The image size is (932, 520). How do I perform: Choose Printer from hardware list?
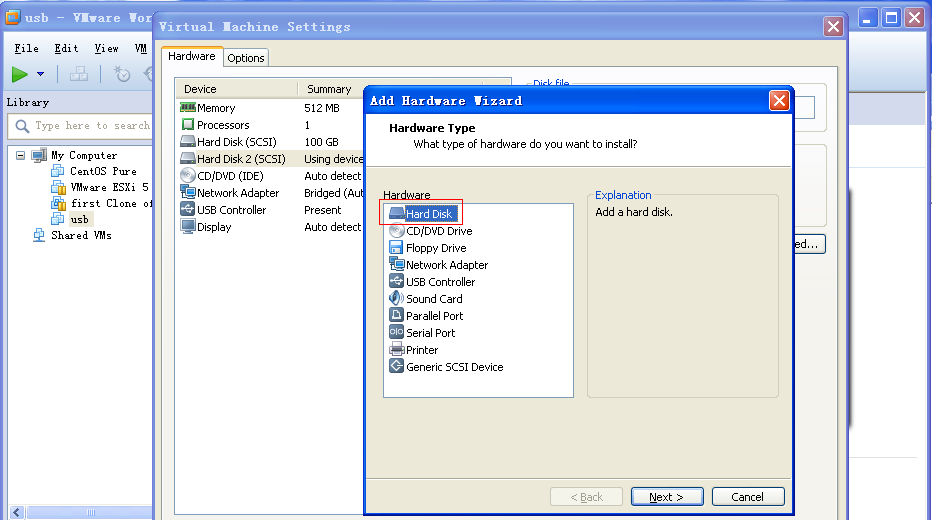tap(421, 350)
